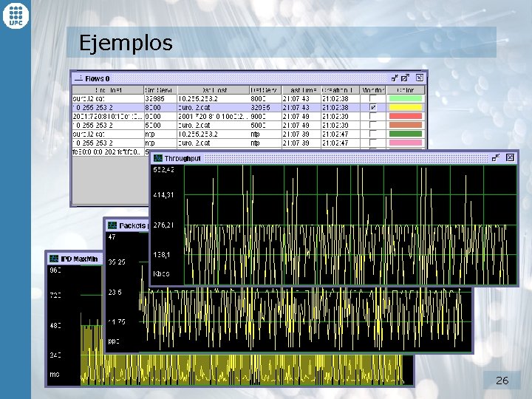Click the Kbps unit label

coord(162,273)
